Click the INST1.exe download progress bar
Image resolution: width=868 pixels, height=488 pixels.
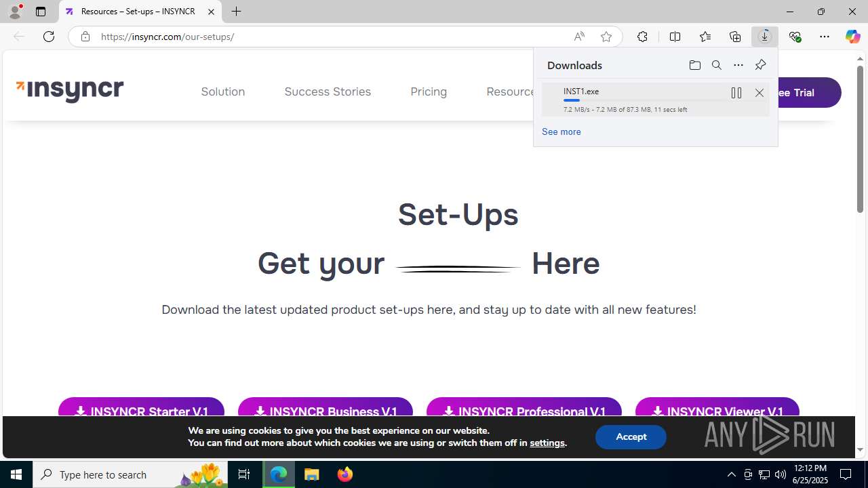tap(644, 100)
